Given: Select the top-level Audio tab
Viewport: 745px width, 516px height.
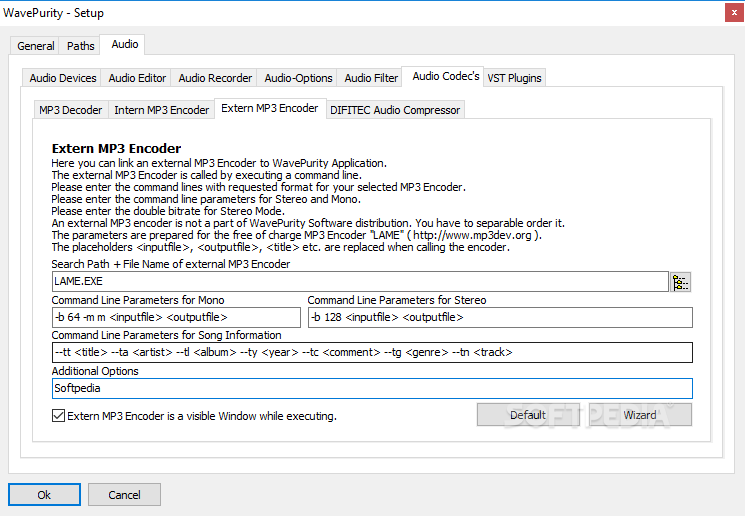Looking at the screenshot, I should 124,44.
